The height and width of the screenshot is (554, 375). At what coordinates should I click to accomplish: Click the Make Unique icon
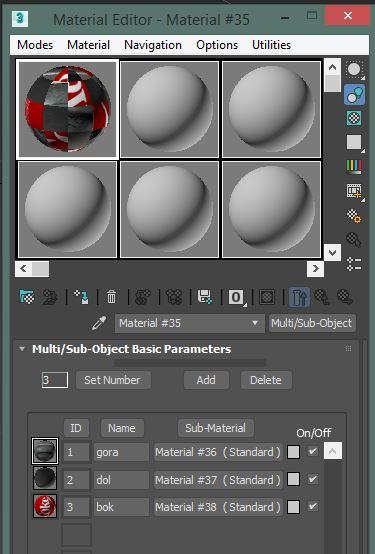pyautogui.click(x=174, y=297)
